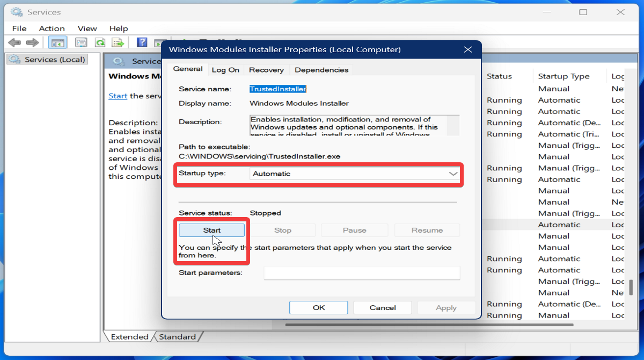Switch to the Recovery tab

(266, 70)
